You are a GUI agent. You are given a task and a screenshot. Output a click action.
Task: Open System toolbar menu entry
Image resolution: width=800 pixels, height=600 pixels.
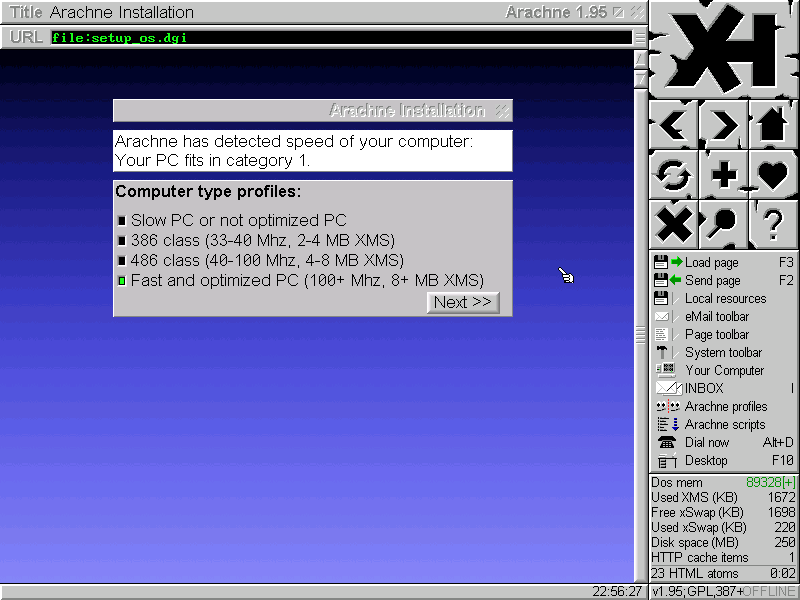(723, 352)
